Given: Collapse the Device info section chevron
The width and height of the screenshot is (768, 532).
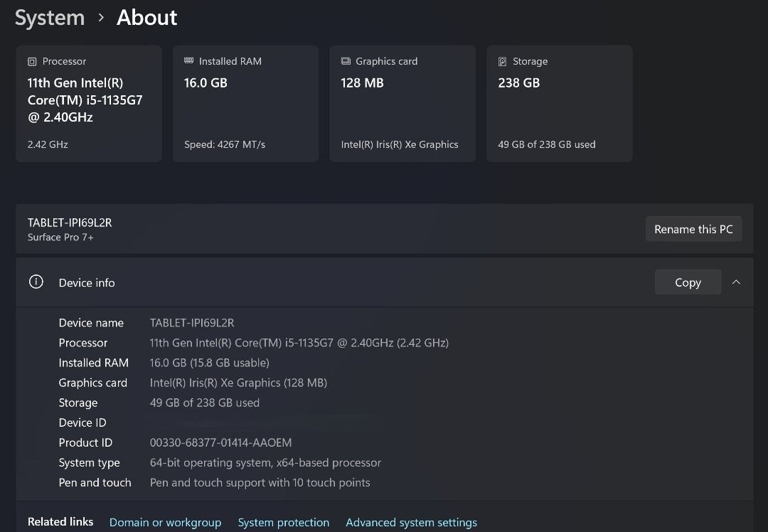Looking at the screenshot, I should click(x=736, y=282).
